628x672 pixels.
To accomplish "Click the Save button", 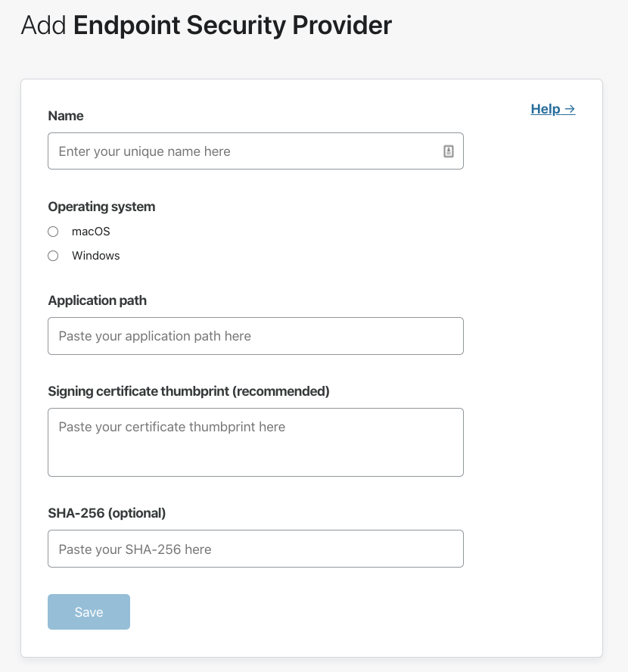I will [x=89, y=612].
